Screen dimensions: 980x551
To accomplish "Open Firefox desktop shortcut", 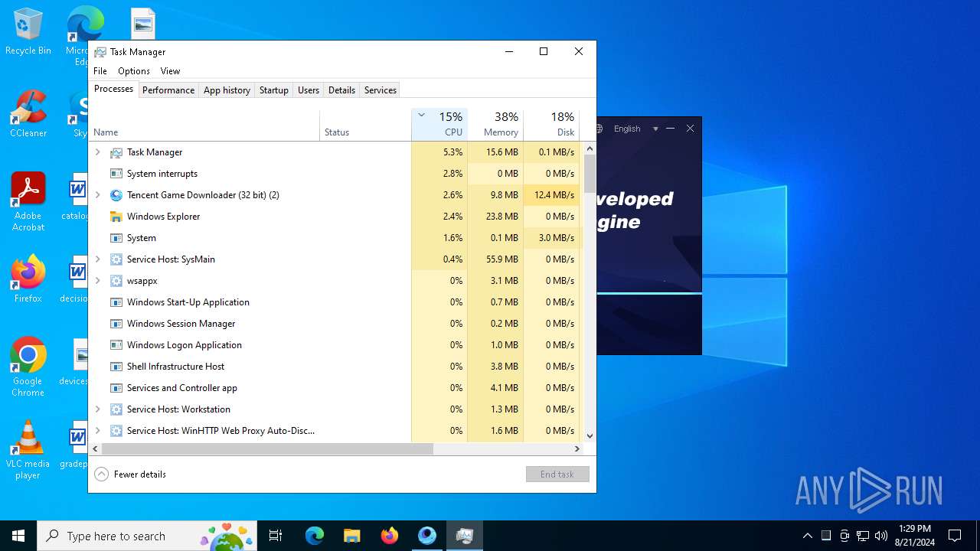I will tap(28, 279).
